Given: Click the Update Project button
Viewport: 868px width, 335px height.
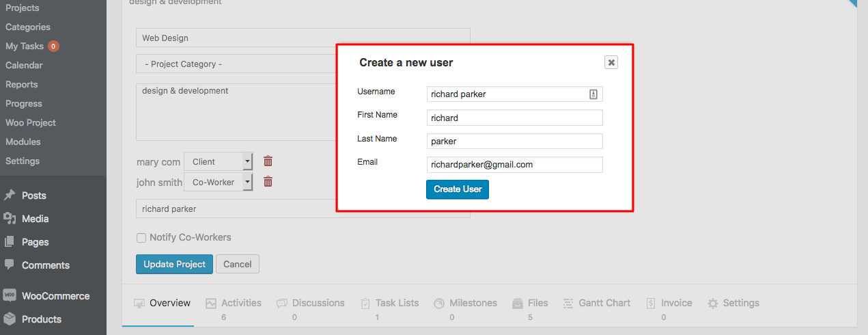Looking at the screenshot, I should 174,264.
